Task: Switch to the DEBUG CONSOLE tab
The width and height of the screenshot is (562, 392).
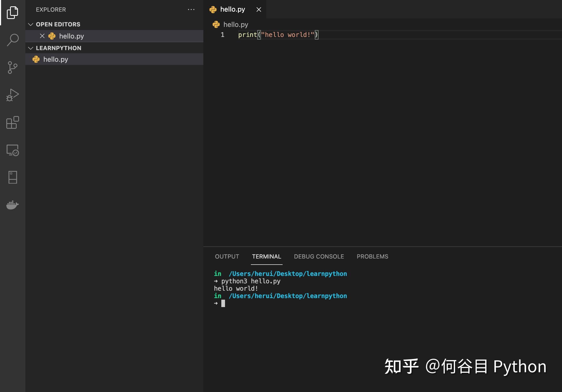Action: (319, 256)
